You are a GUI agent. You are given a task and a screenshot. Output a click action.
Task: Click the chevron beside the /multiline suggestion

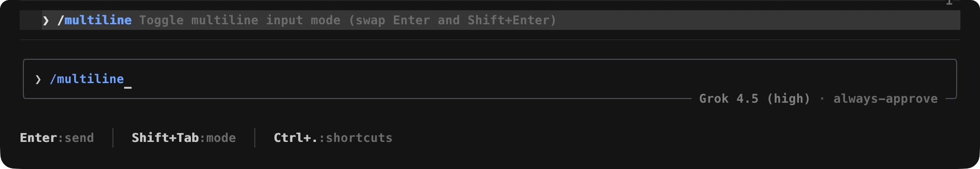point(46,21)
